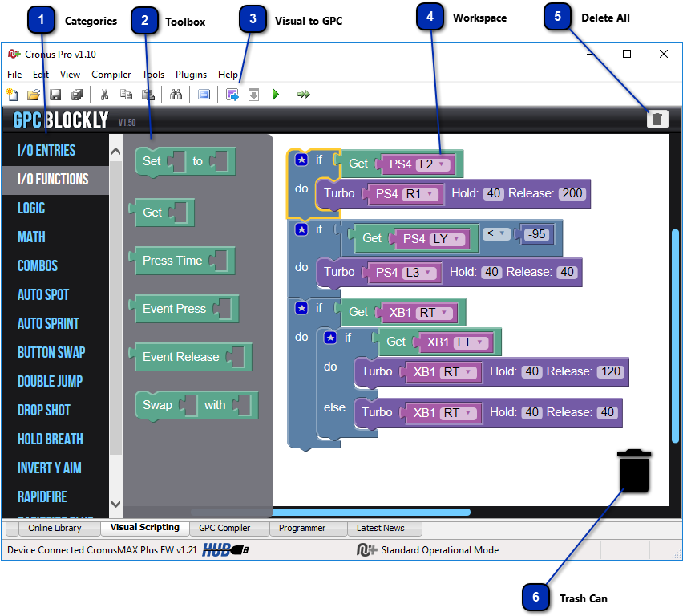Click the gray down-arrow toolbar icon
The width and height of the screenshot is (683, 616).
[x=253, y=94]
